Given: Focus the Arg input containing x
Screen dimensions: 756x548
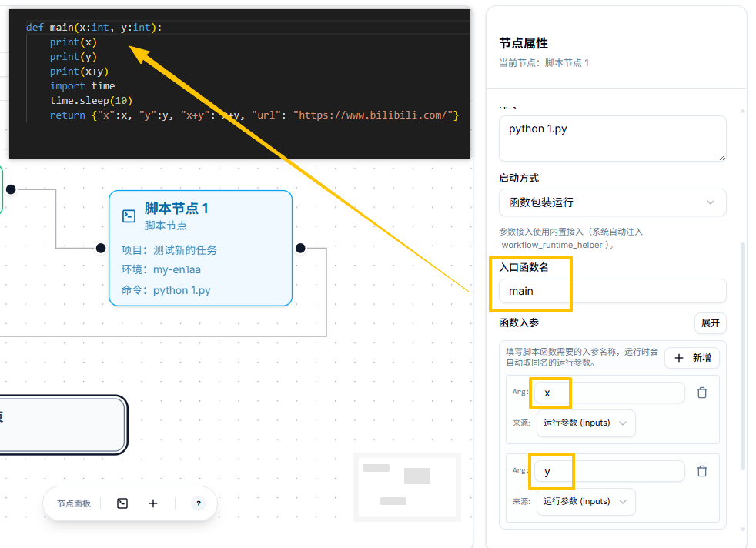Looking at the screenshot, I should click(610, 393).
